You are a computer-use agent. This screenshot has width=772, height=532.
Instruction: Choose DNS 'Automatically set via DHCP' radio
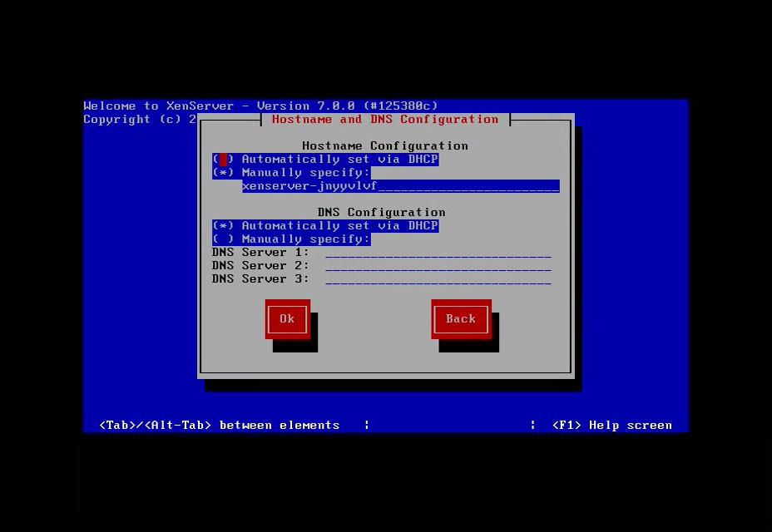click(x=325, y=226)
